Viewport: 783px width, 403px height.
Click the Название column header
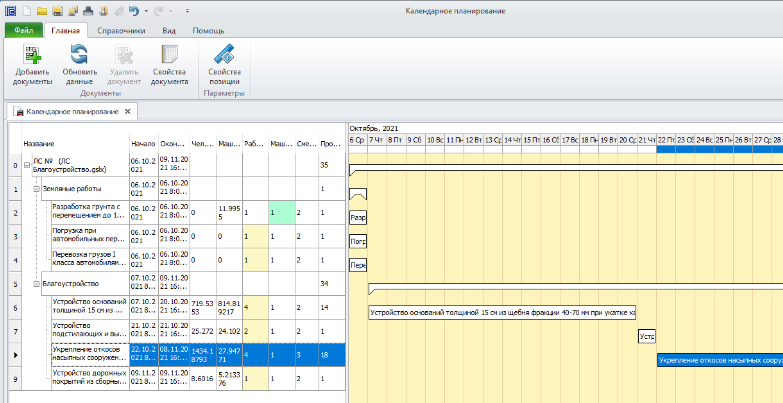tap(75, 144)
